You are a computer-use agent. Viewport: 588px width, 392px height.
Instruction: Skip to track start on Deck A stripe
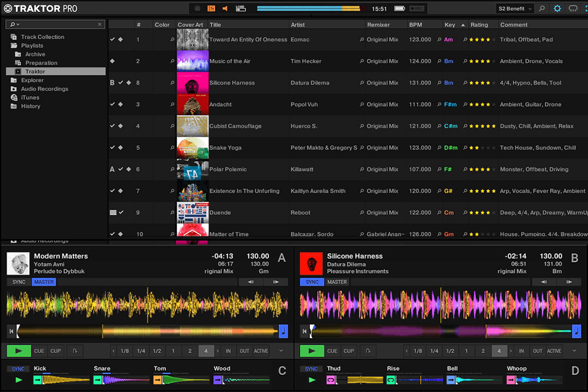tap(11, 331)
